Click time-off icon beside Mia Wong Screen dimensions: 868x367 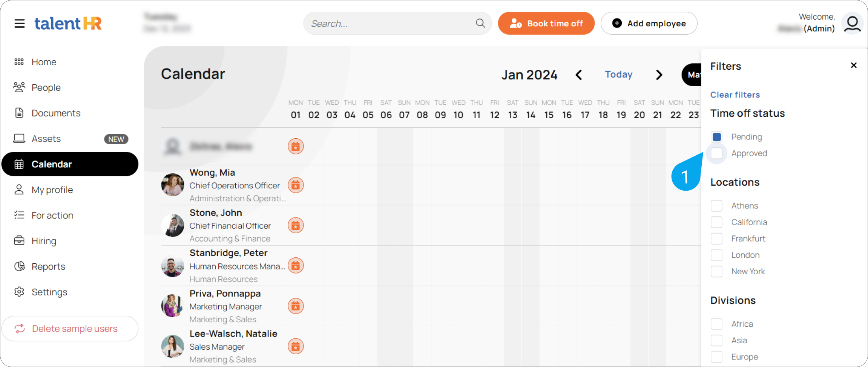(296, 185)
